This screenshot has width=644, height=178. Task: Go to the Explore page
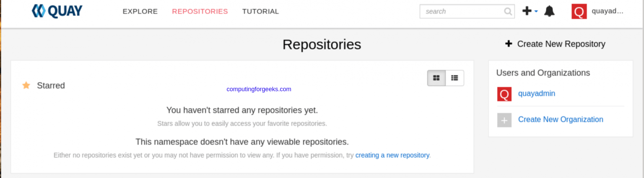point(140,11)
